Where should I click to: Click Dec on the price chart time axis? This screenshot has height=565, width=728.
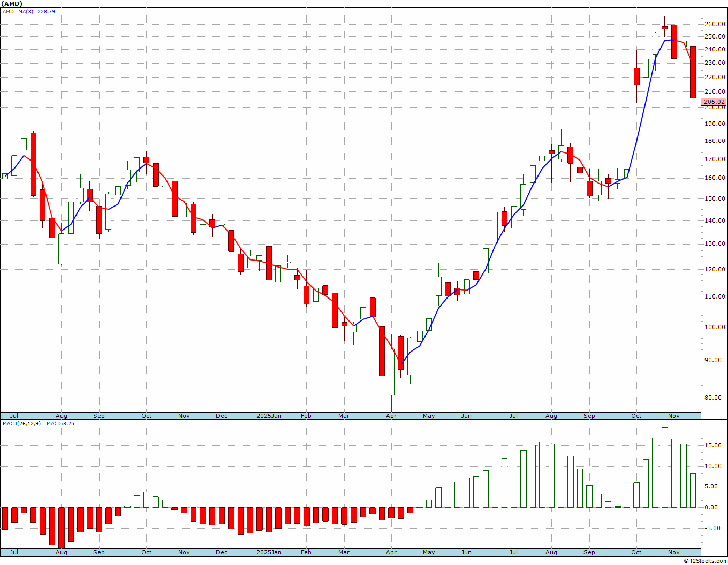click(x=222, y=416)
